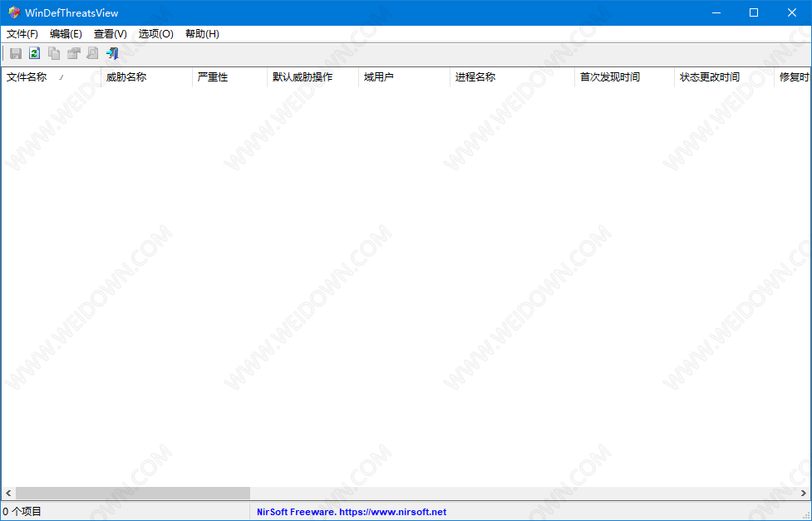Open the 查看(V) menu
Viewport: 812px width, 521px height.
tap(111, 34)
